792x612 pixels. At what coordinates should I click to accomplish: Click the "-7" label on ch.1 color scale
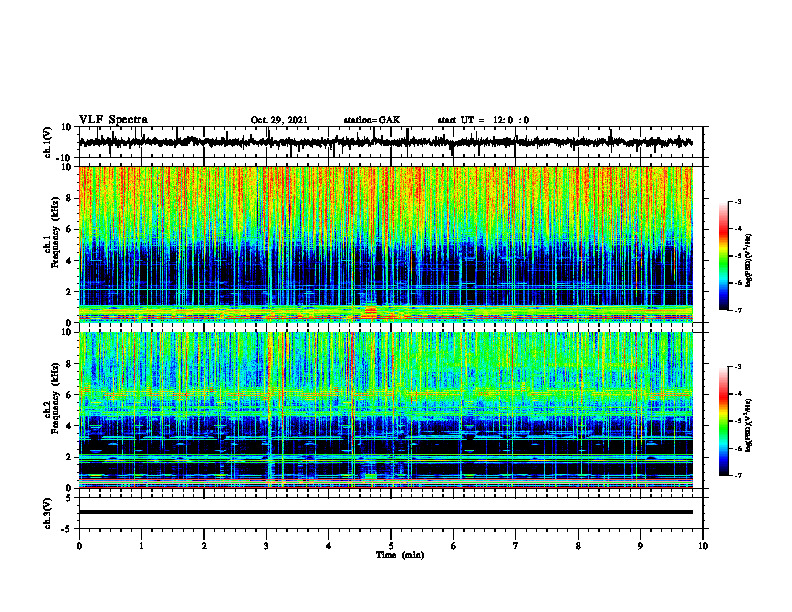coord(738,310)
